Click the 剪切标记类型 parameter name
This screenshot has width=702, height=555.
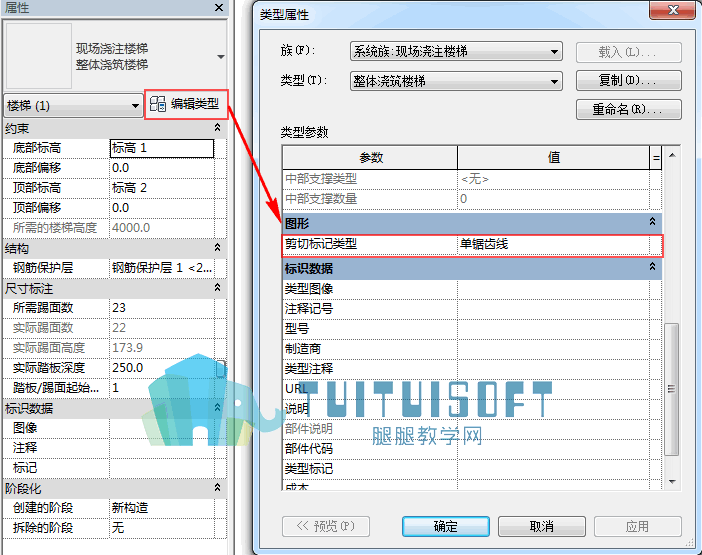321,244
